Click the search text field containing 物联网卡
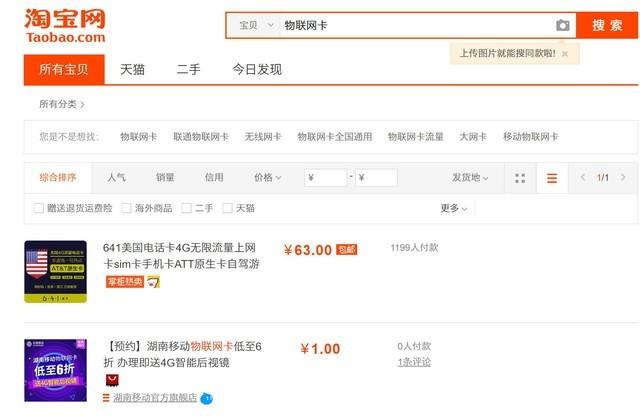This screenshot has height=420, width=640. [416, 25]
